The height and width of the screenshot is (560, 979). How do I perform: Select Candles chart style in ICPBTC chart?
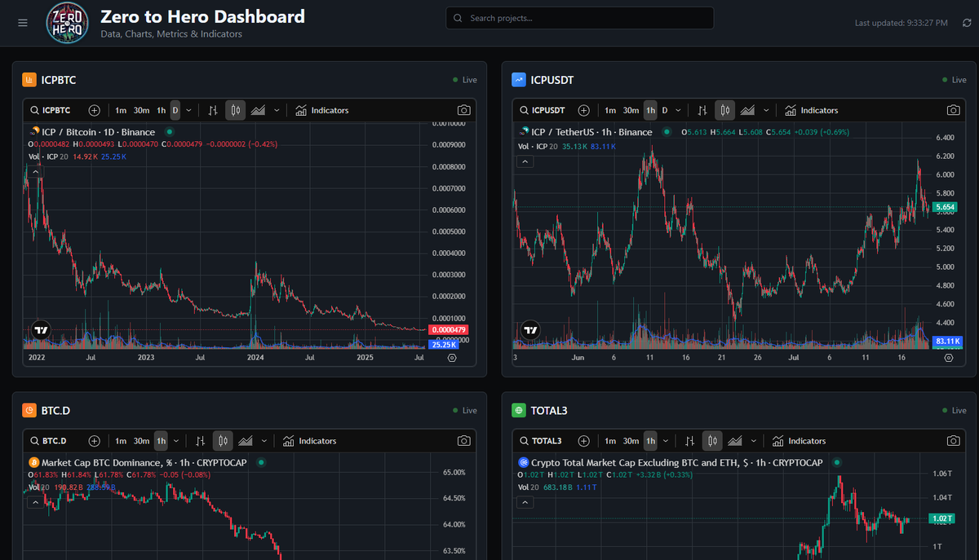tap(235, 110)
